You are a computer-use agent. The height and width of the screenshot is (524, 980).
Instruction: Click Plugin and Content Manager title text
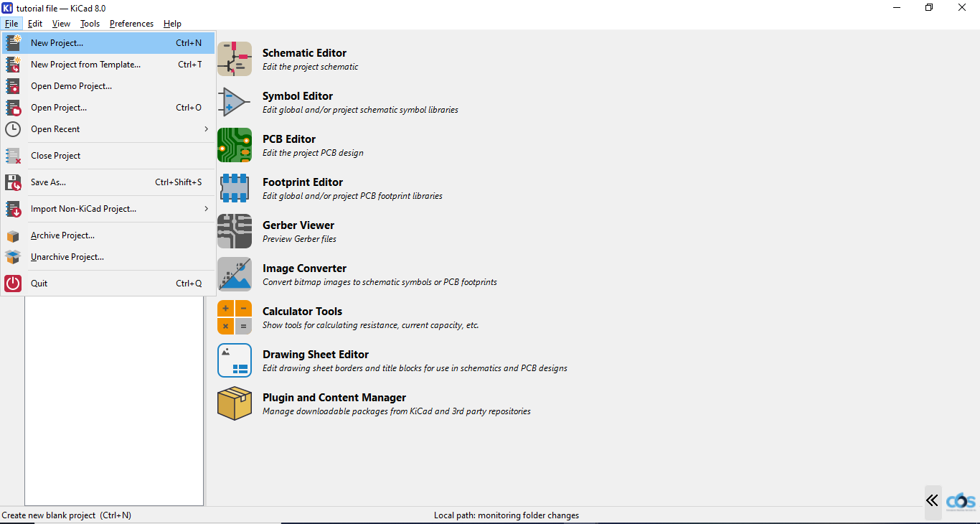[x=334, y=398]
